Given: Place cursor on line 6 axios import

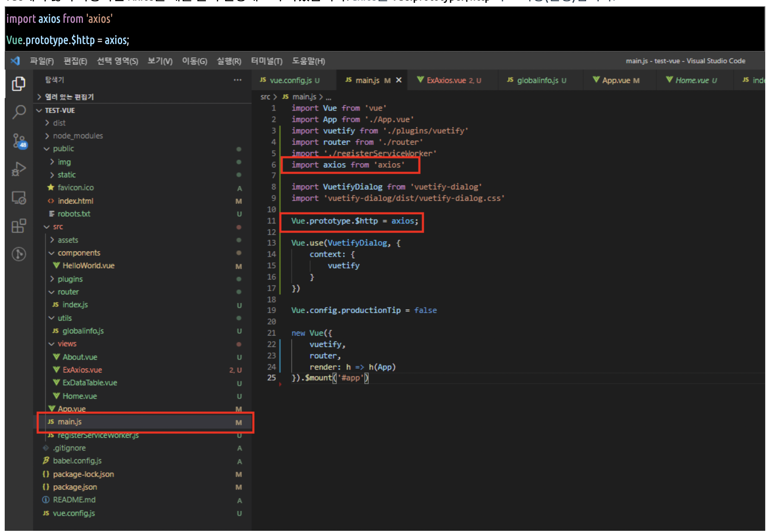Looking at the screenshot, I should [x=348, y=165].
